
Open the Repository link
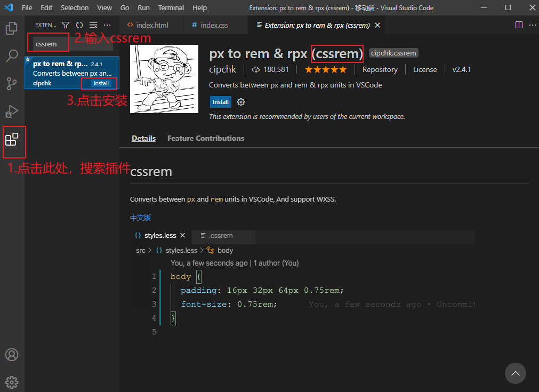(x=380, y=69)
